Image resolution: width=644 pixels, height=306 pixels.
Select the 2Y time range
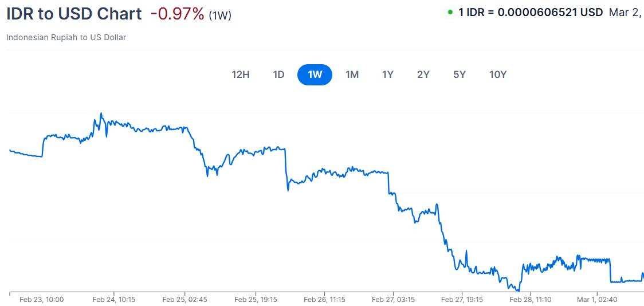pyautogui.click(x=423, y=74)
